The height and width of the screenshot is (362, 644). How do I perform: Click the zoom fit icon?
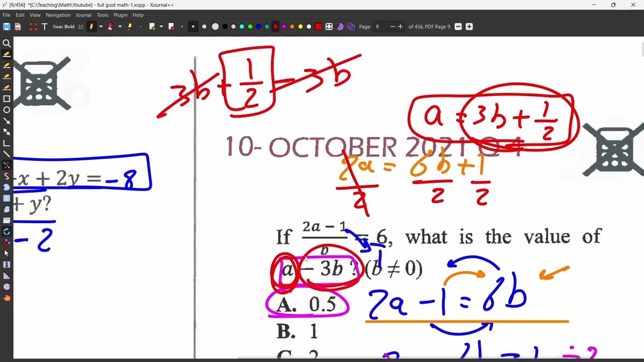point(329,27)
